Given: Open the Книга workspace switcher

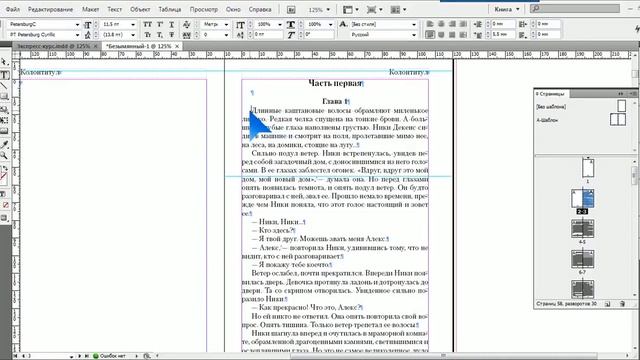Looking at the screenshot, I should [507, 9].
